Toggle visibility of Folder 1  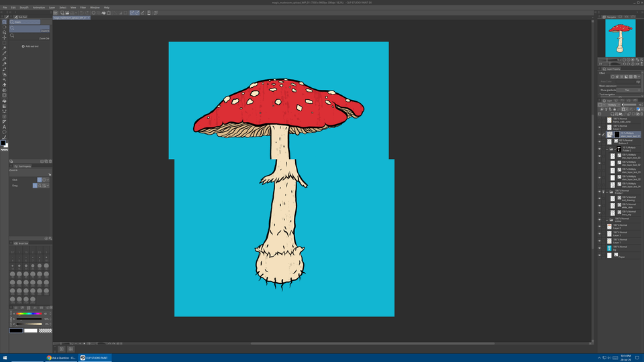coord(599,192)
